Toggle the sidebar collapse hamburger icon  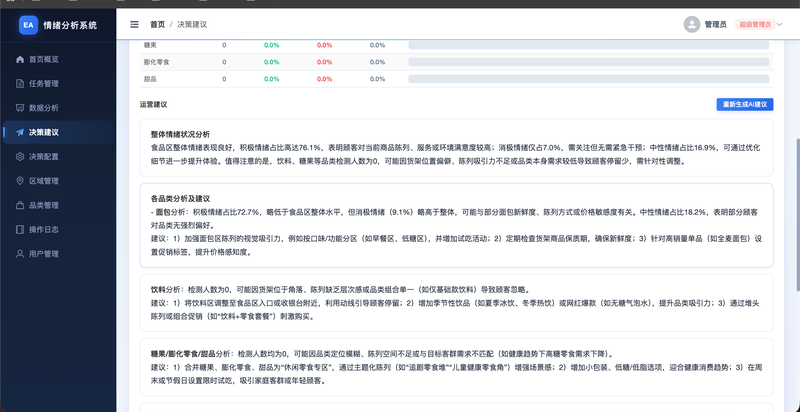click(134, 24)
